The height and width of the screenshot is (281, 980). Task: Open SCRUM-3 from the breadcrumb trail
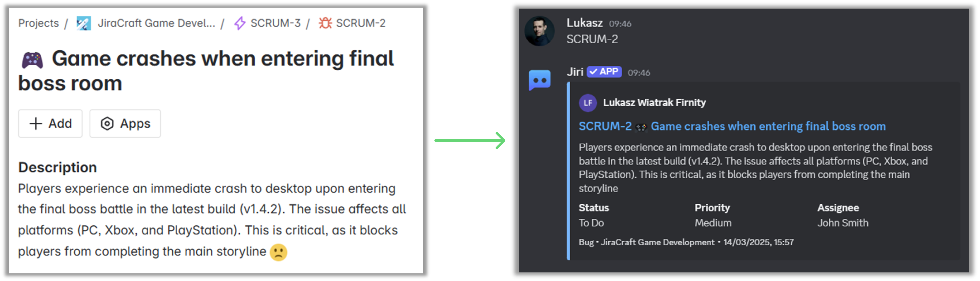[x=276, y=23]
